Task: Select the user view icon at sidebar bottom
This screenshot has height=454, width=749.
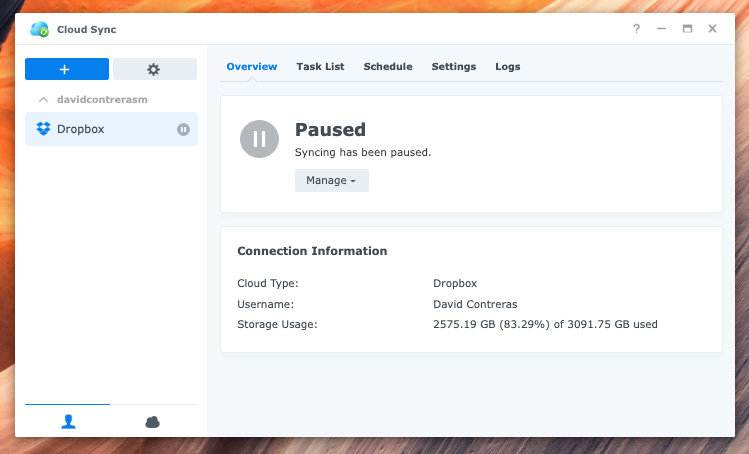Action: 68,422
